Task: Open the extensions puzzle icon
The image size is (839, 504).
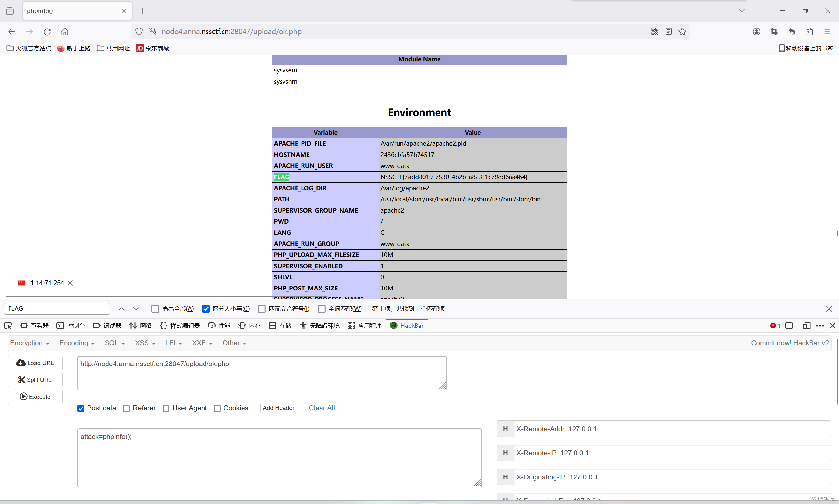Action: click(810, 31)
